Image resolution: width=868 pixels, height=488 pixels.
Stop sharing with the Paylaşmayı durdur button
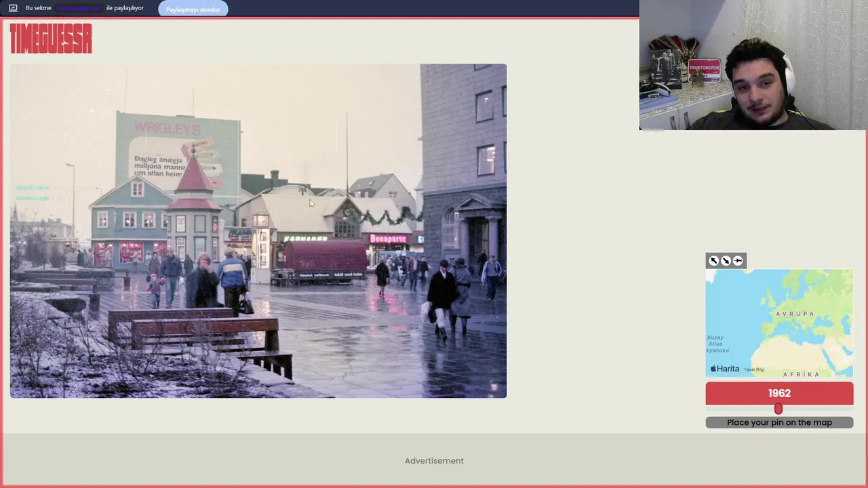pyautogui.click(x=193, y=9)
